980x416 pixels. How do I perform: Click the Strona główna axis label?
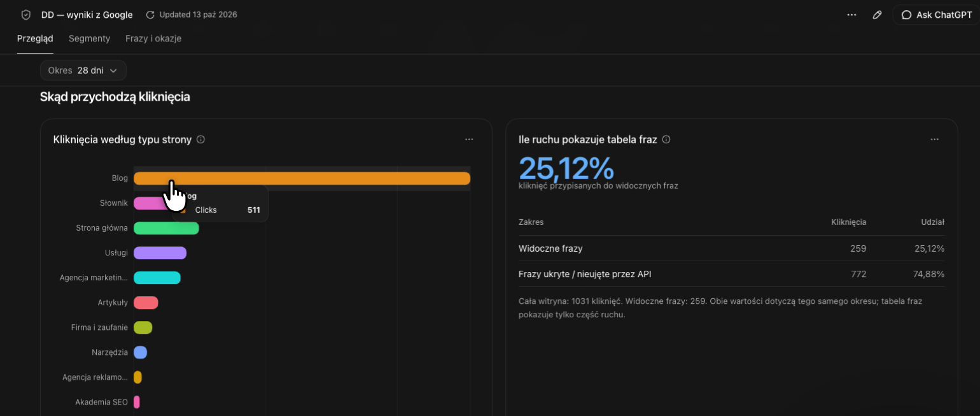pyautogui.click(x=102, y=228)
